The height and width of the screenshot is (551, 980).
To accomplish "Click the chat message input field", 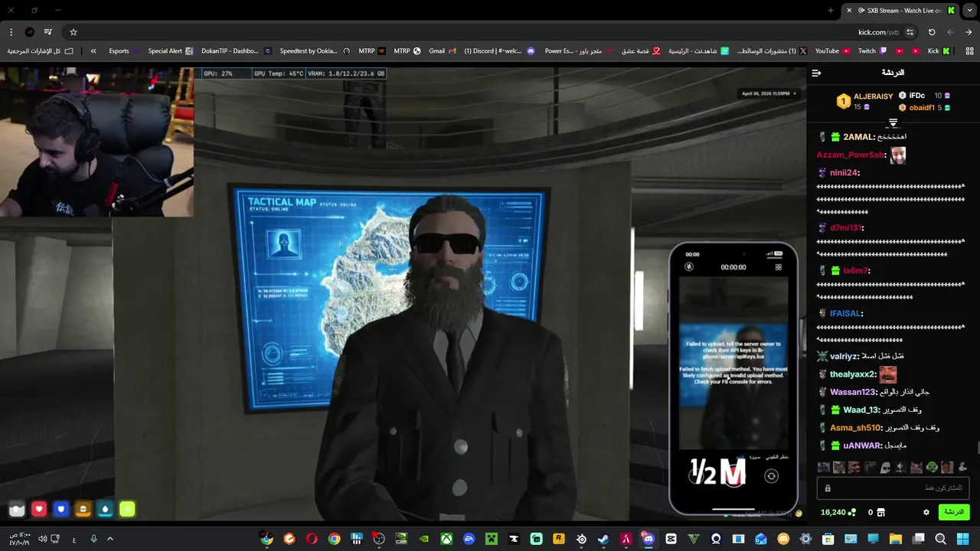I will point(893,488).
